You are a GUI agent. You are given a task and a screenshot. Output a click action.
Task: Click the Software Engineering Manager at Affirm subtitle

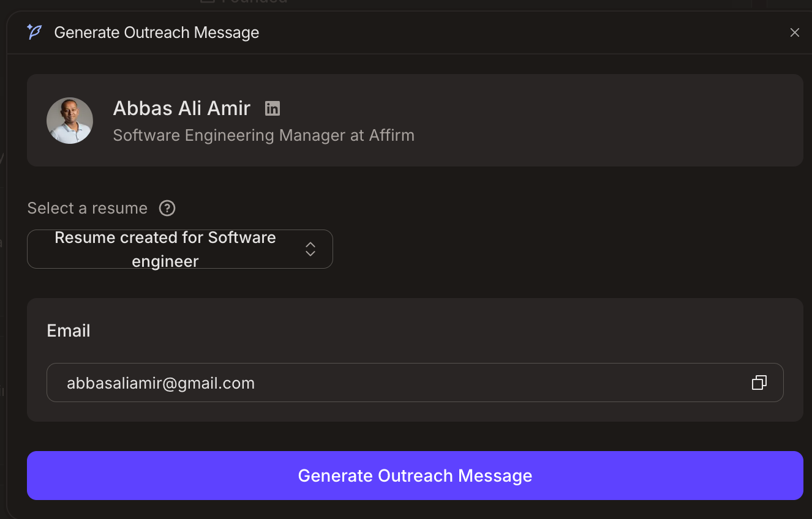(263, 135)
